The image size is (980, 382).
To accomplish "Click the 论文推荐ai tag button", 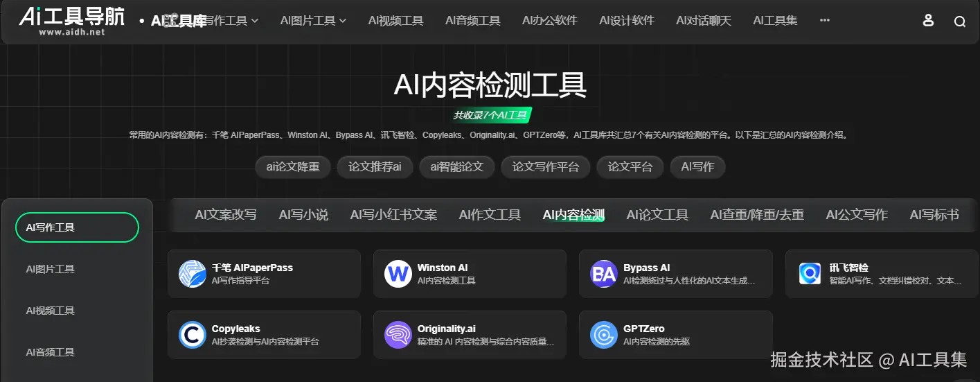I will coord(375,167).
